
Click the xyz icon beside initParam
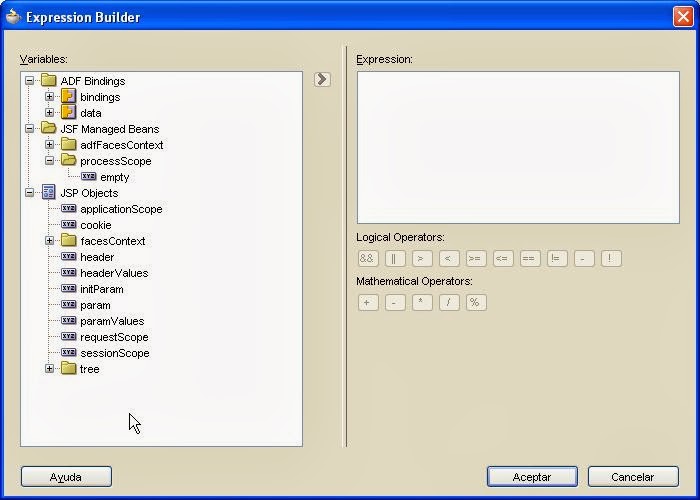68,289
